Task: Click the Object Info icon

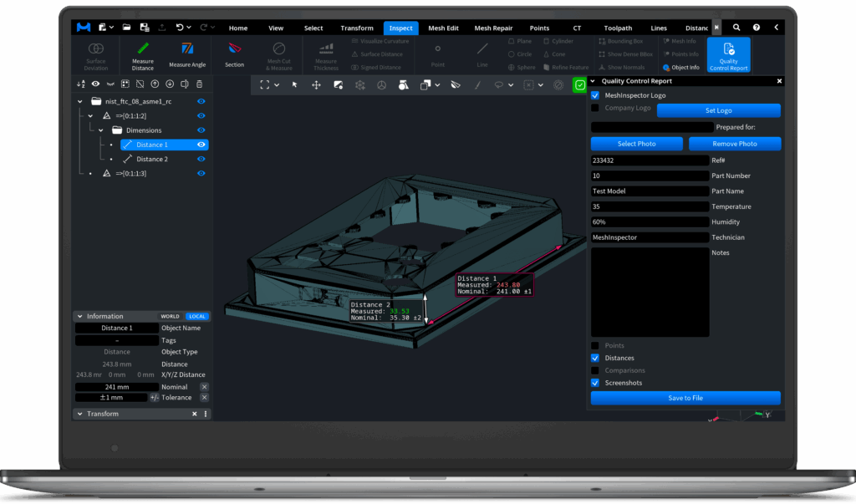Action: pyautogui.click(x=666, y=68)
